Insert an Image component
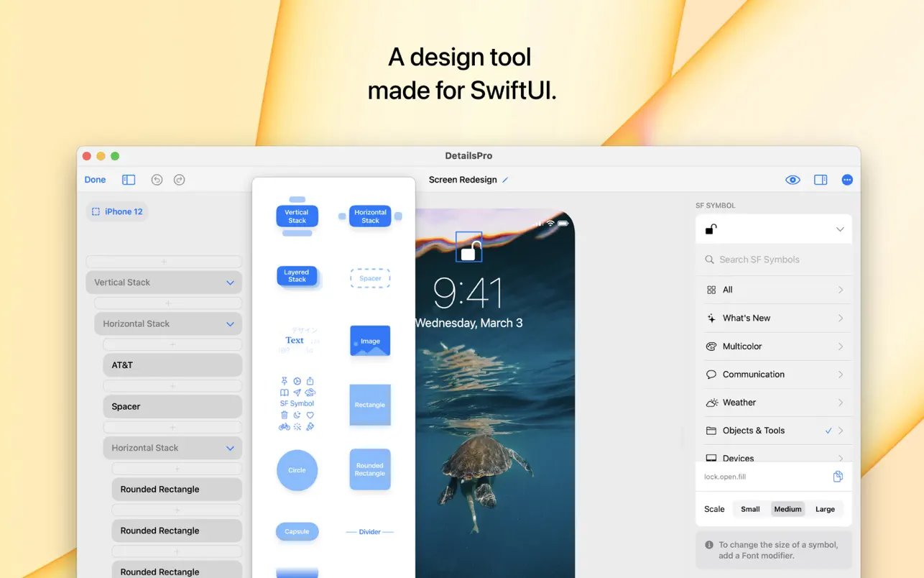Viewport: 924px width, 578px height. pos(369,339)
